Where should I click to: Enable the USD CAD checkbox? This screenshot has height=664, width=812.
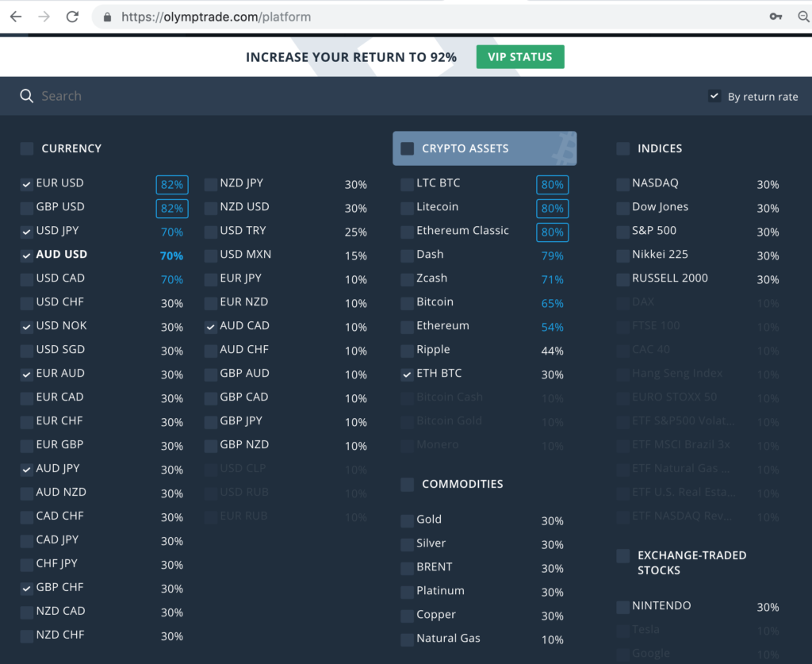26,279
